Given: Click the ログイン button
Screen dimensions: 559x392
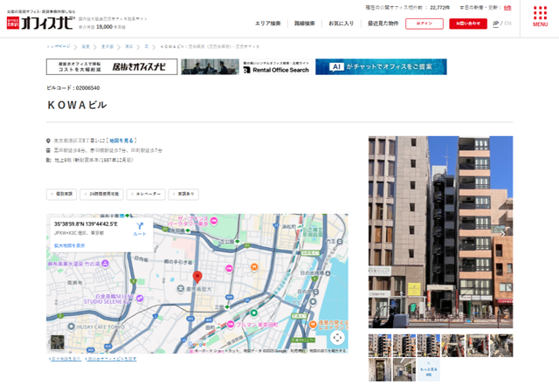Looking at the screenshot, I should (425, 24).
